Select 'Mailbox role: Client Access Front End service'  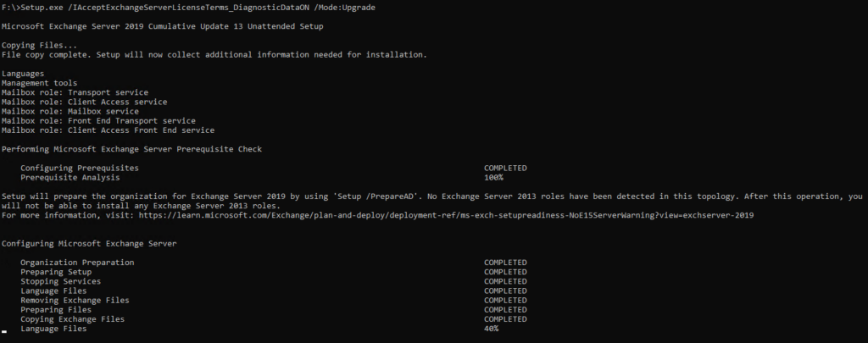pos(108,130)
